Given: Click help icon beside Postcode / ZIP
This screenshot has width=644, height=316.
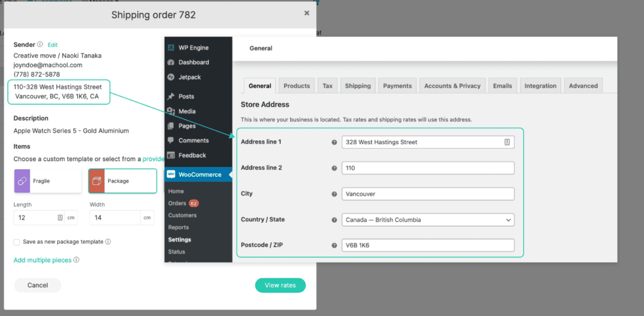Looking at the screenshot, I should point(334,245).
